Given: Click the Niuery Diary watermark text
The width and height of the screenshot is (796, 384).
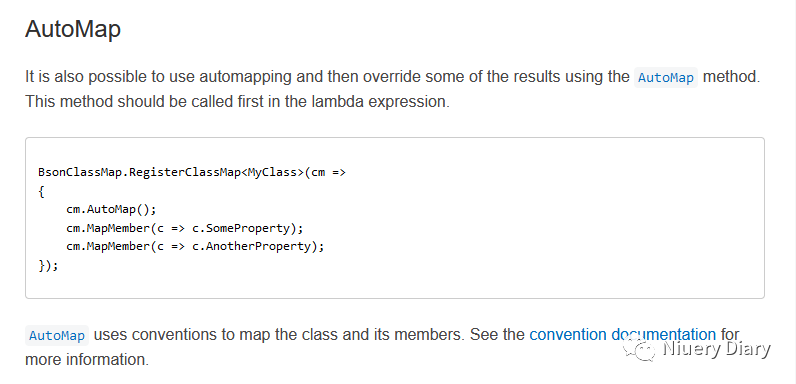Looking at the screenshot, I should 716,349.
